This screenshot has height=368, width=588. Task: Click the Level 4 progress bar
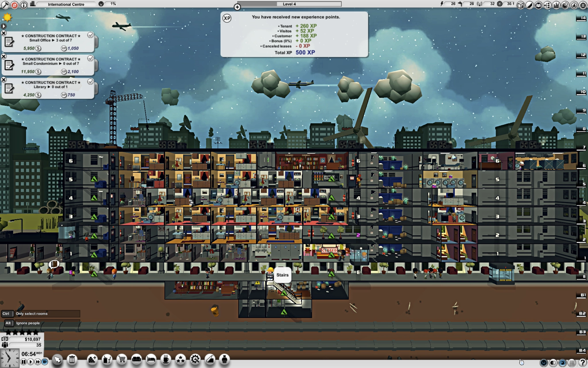[289, 4]
